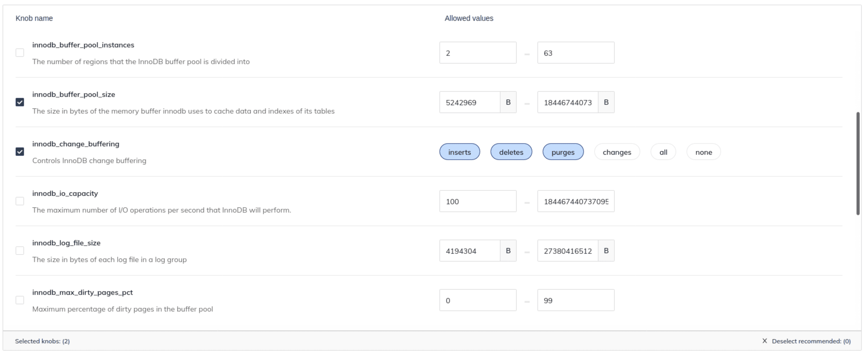Uncheck the innodb_change_buffering knob
This screenshot has height=360, width=868.
pos(20,152)
